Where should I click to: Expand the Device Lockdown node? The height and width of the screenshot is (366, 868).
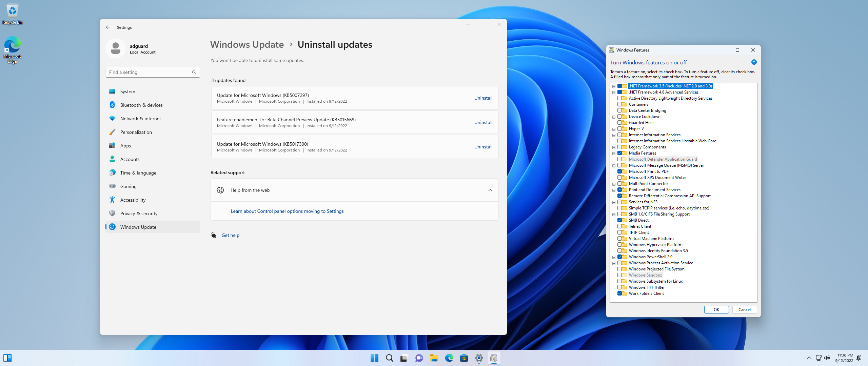614,117
